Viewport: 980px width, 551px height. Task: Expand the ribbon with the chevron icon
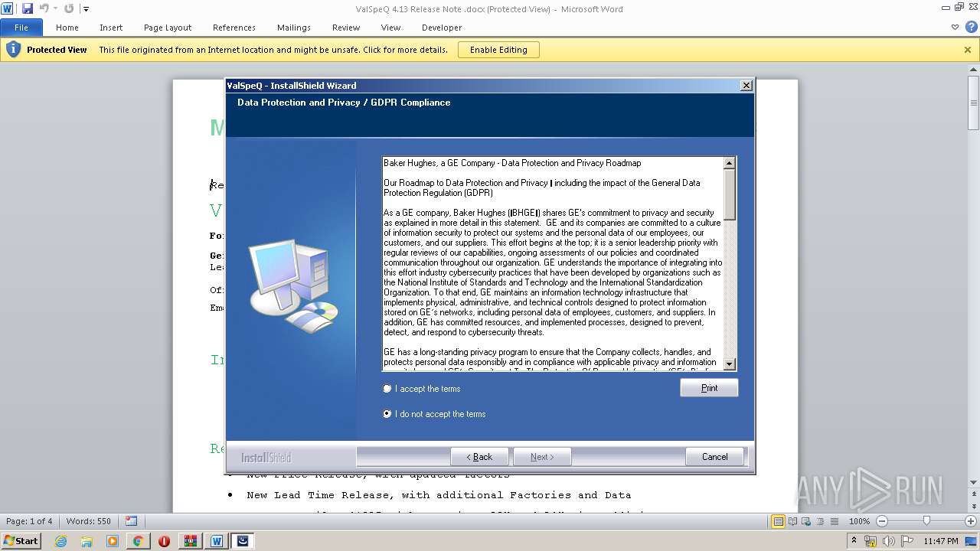point(955,27)
